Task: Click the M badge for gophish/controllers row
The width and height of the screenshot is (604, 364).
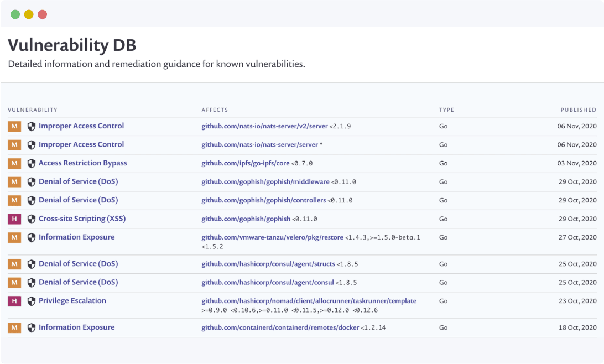Action: point(14,200)
